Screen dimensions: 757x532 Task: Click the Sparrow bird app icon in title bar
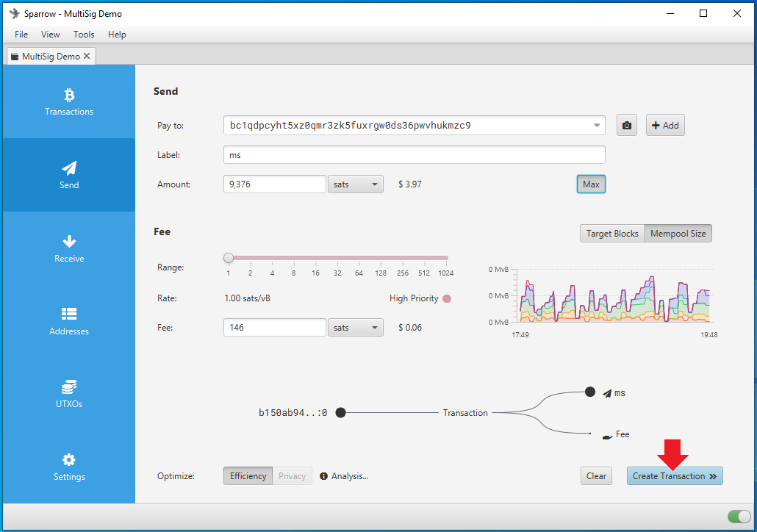click(x=15, y=13)
